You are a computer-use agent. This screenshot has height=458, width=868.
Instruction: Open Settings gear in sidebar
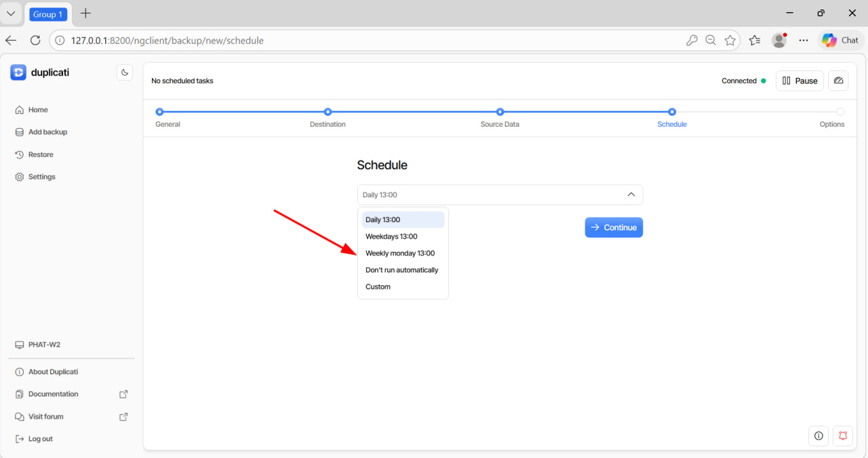tap(41, 177)
